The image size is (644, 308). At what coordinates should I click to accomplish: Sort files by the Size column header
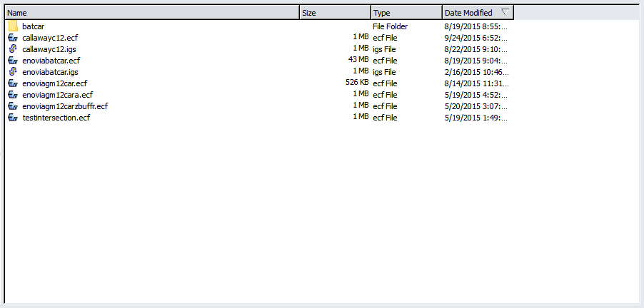(335, 13)
